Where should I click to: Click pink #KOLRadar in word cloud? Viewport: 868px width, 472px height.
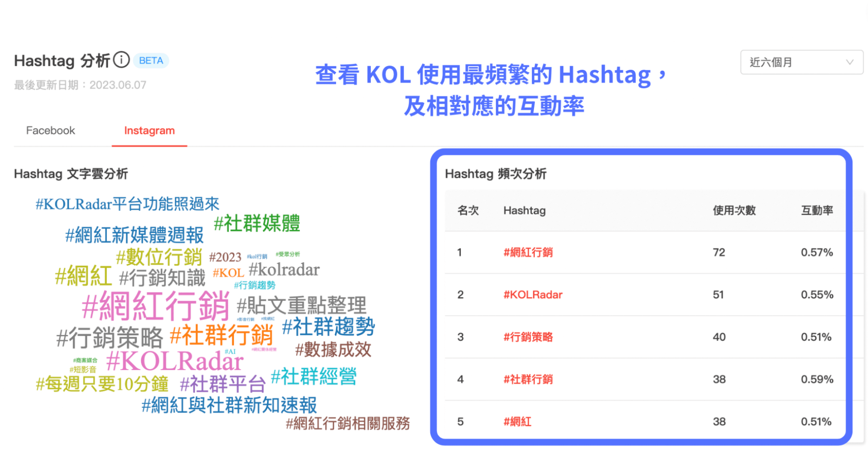[175, 361]
